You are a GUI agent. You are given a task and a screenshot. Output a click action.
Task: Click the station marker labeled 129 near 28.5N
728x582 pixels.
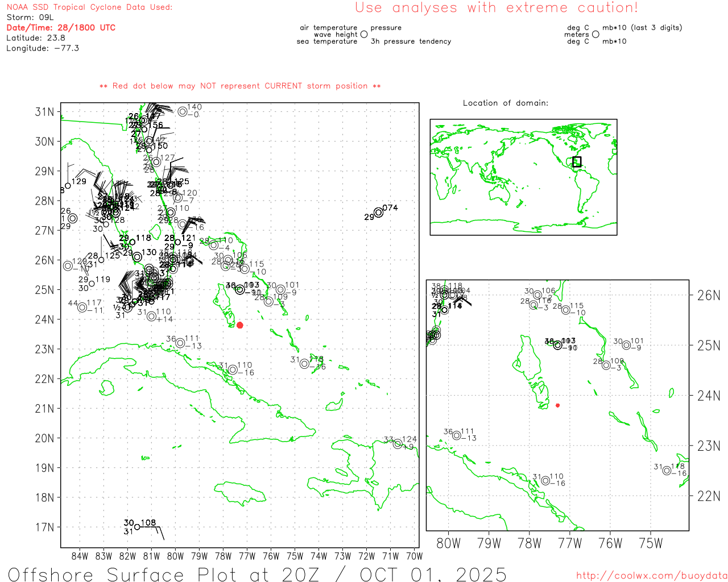68,185
